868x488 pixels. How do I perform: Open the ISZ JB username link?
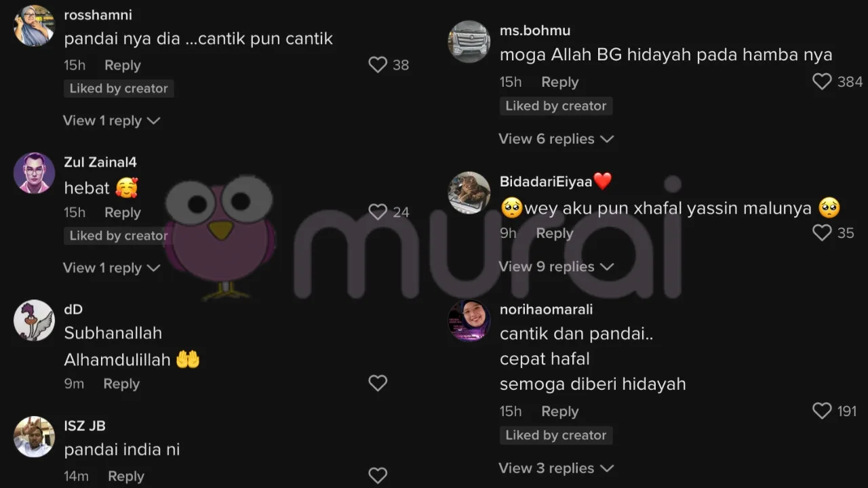click(85, 426)
